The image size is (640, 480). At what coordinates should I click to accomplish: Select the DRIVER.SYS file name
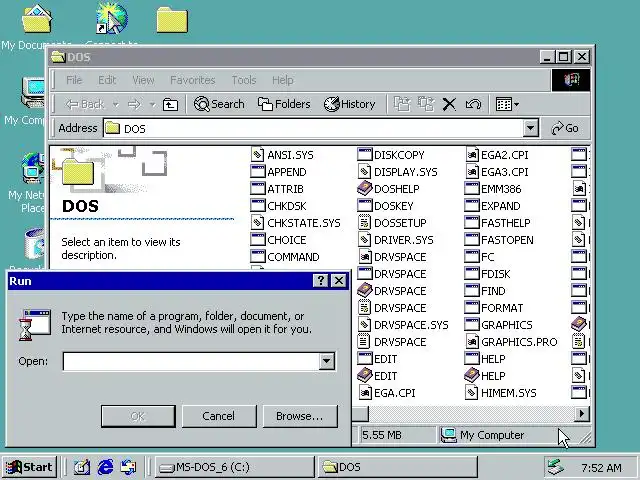404,240
